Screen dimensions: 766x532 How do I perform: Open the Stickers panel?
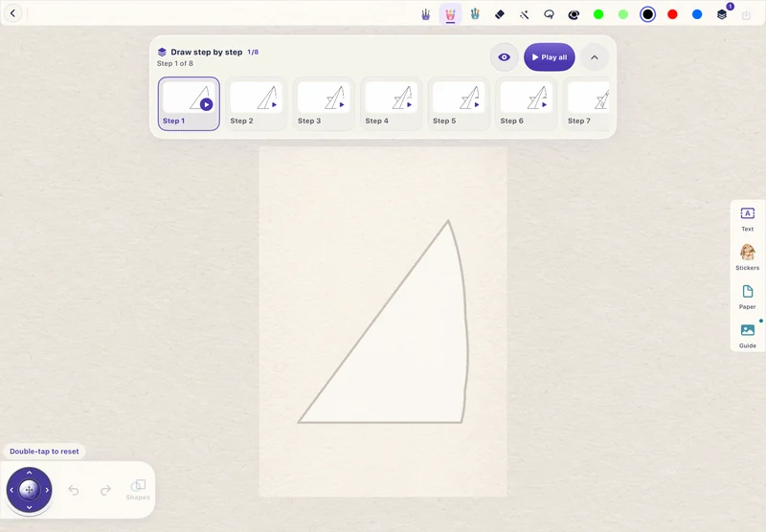(748, 257)
